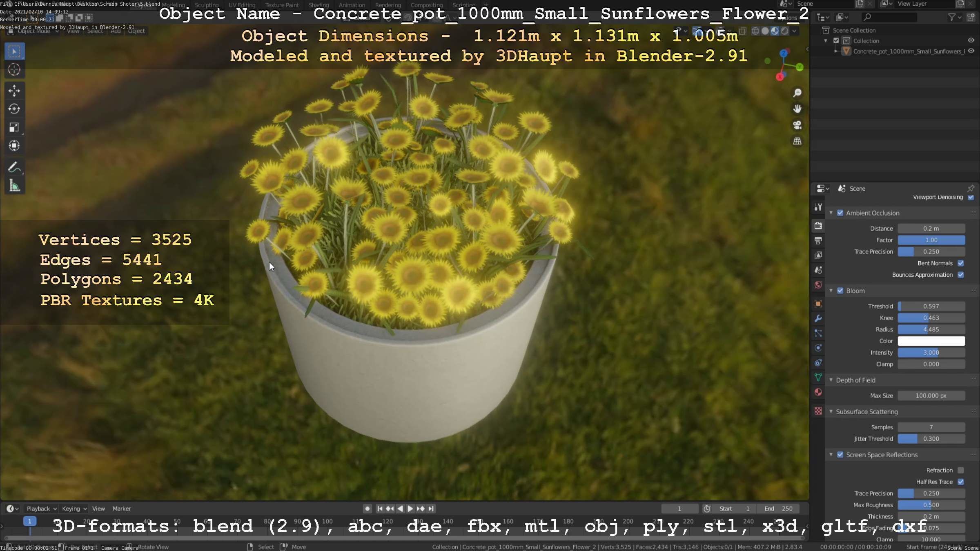Activate the 3D Cursor tool
The image size is (980, 551).
click(14, 70)
